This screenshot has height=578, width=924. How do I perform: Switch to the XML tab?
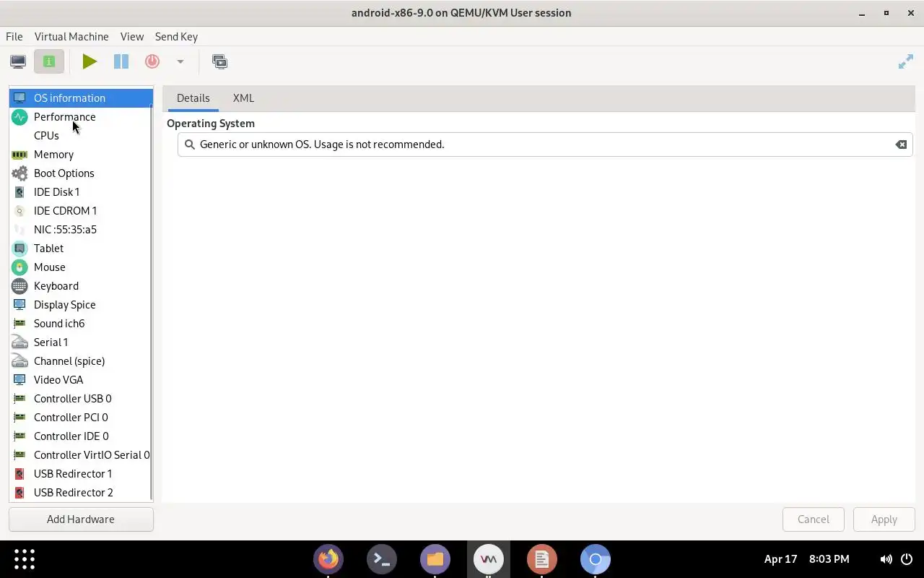(243, 98)
